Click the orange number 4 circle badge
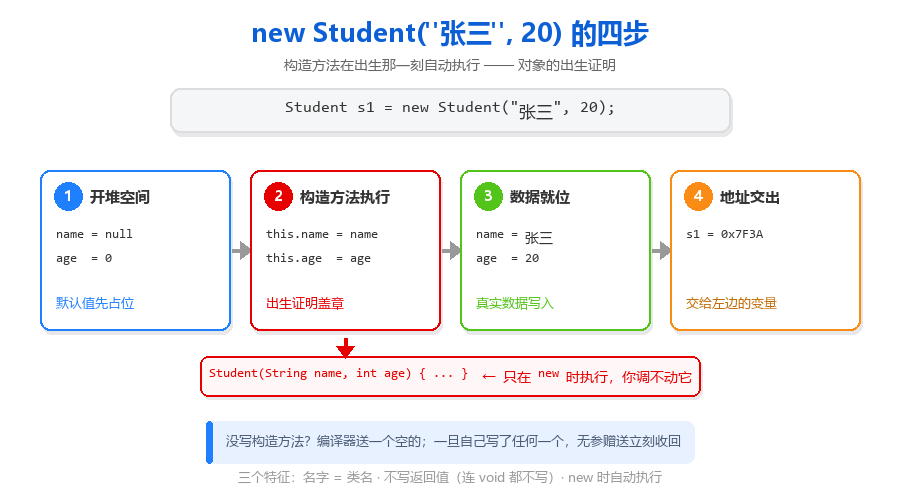 click(x=699, y=196)
